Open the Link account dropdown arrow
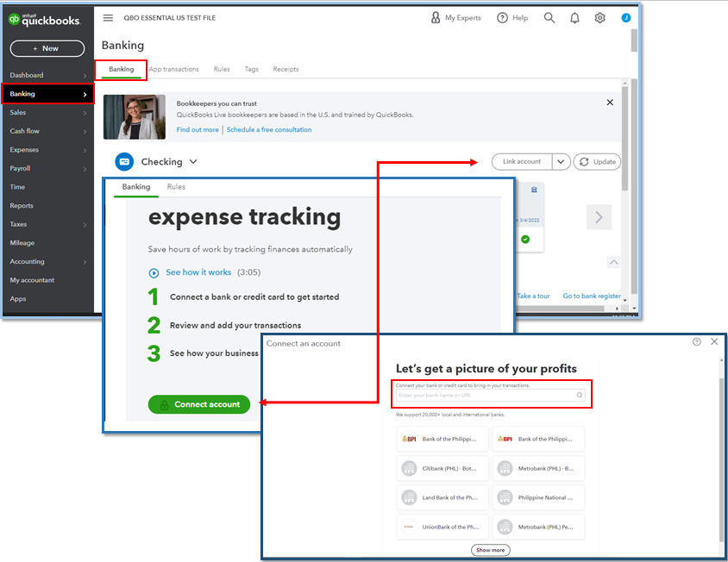This screenshot has height=562, width=728. (561, 161)
